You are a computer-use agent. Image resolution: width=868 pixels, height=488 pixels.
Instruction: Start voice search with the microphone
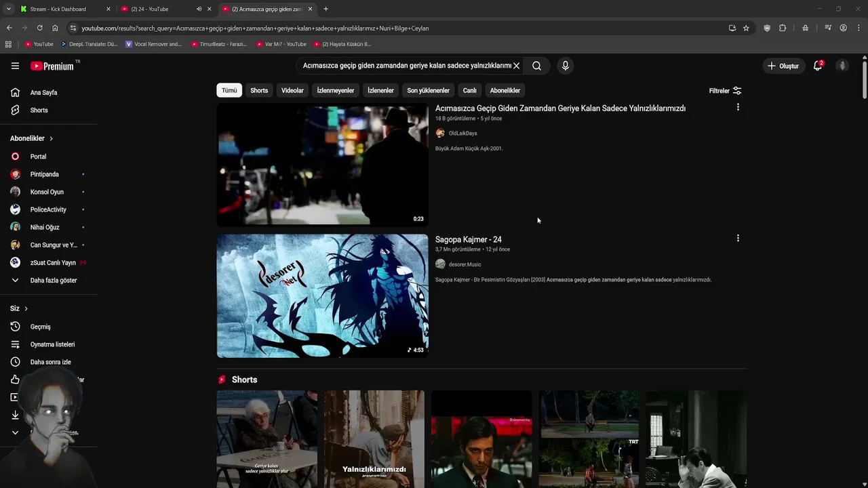[x=565, y=66]
